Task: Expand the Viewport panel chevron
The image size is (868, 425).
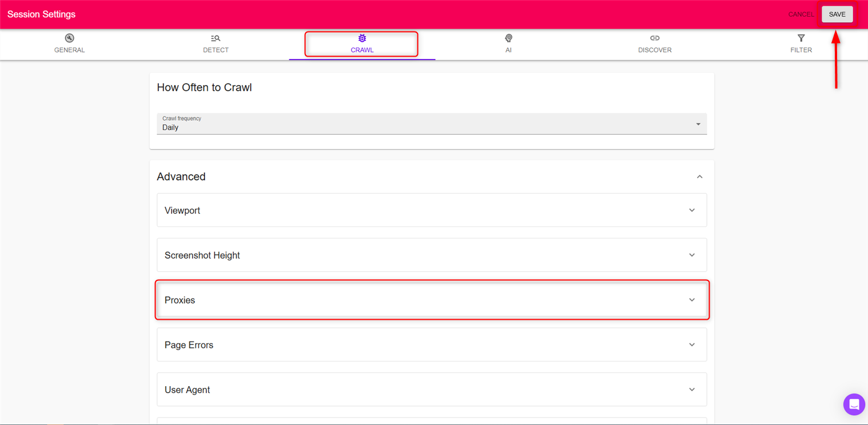Action: [x=692, y=210]
